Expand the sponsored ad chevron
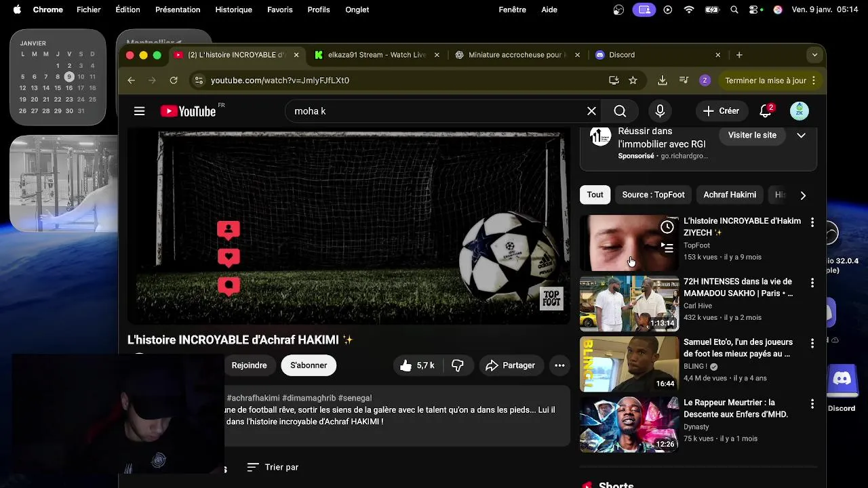Screen dimensions: 868x488 click(801, 135)
